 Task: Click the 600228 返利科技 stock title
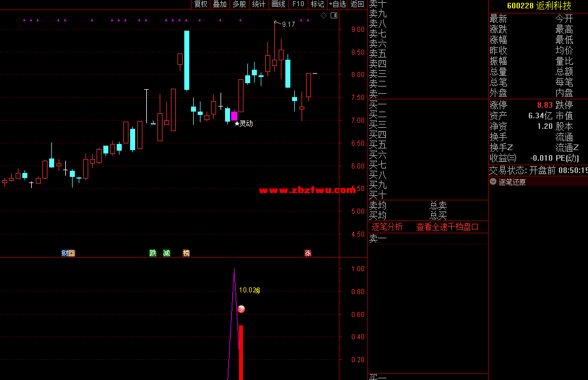539,6
